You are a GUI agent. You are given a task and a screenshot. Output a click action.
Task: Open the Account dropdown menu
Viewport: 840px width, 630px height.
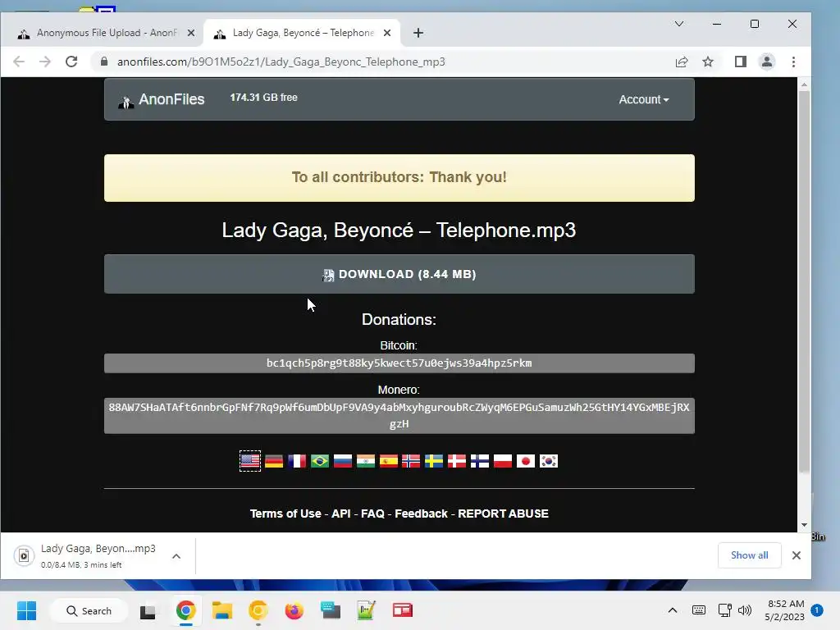pos(643,99)
